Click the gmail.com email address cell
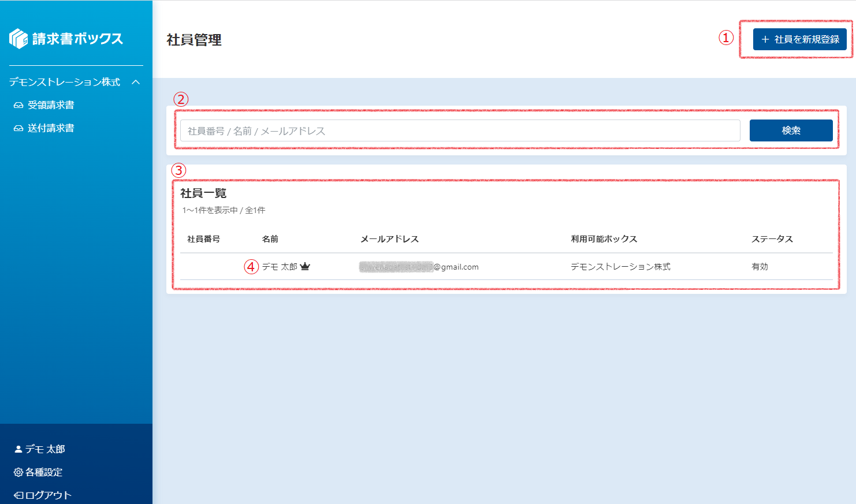The width and height of the screenshot is (856, 504). tap(419, 267)
